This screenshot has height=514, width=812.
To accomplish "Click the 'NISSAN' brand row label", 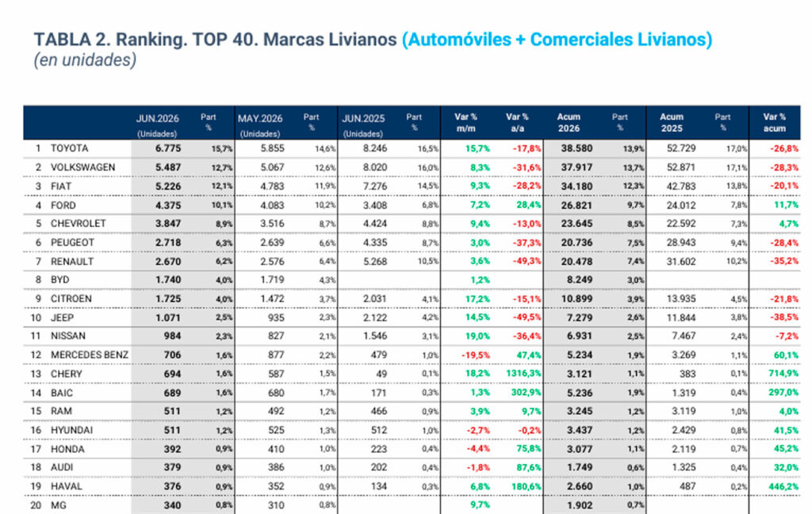I will pos(68,336).
